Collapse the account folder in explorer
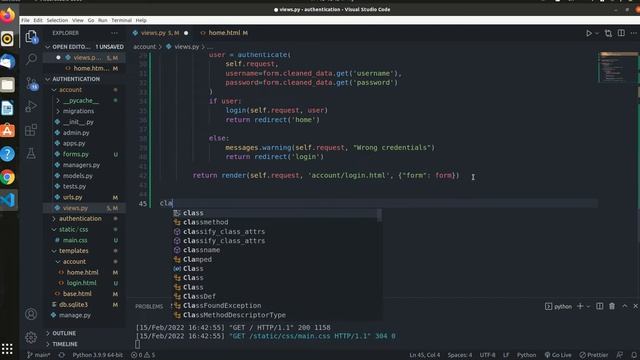Viewport: 640px width, 360px height. (54, 90)
